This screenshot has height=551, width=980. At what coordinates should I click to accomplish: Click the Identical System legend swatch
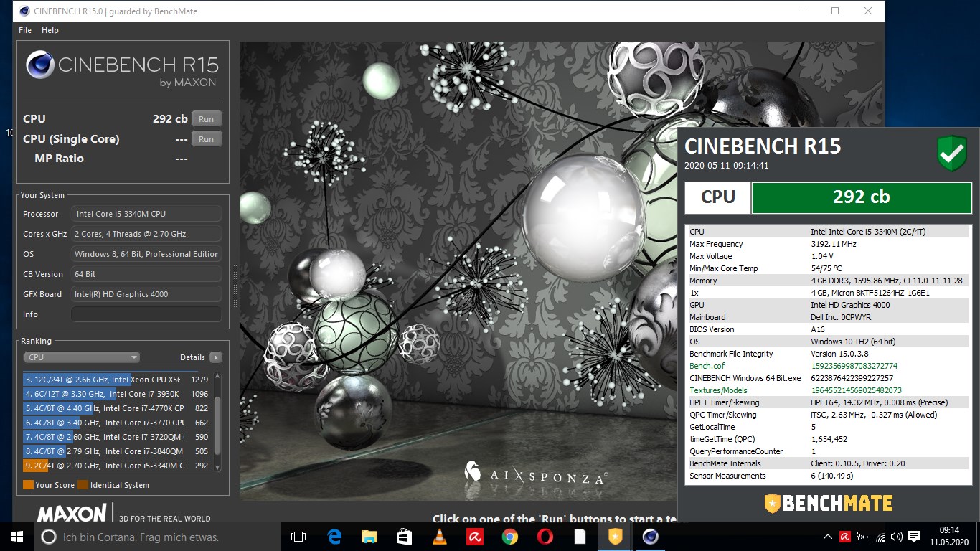pyautogui.click(x=83, y=485)
